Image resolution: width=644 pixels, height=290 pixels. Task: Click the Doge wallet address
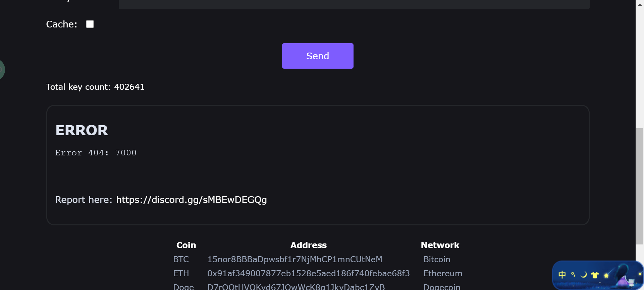point(296,287)
